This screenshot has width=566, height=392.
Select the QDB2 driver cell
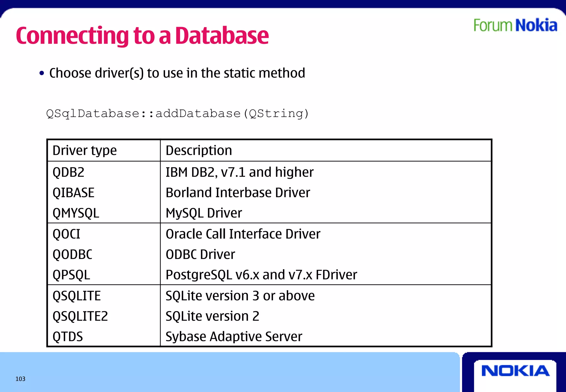(68, 173)
